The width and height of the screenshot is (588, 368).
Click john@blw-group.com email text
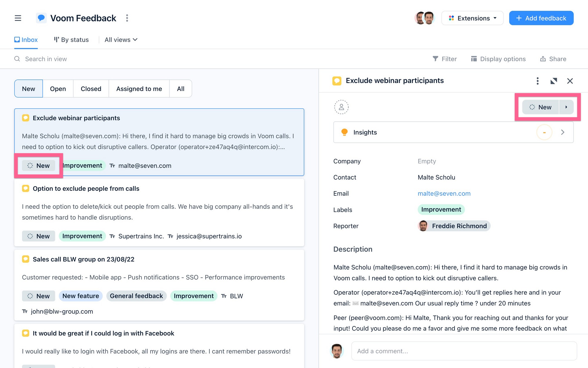(x=62, y=311)
